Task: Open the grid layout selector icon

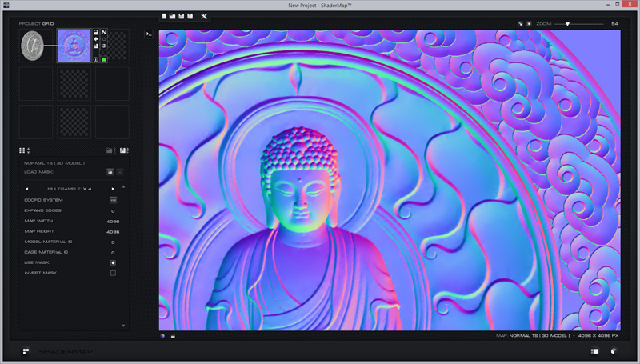Action: pos(22,150)
